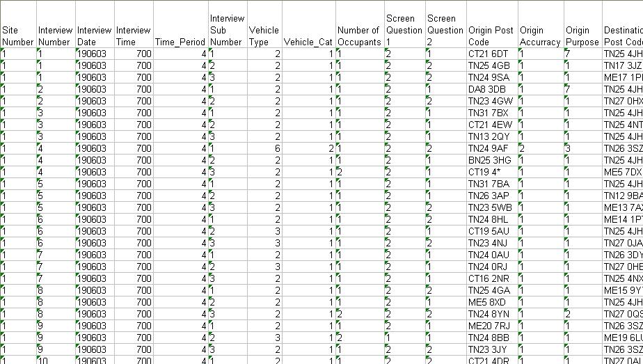This screenshot has height=364, width=643.
Task: Select the cell reading TN23 4GW
Action: click(x=493, y=101)
